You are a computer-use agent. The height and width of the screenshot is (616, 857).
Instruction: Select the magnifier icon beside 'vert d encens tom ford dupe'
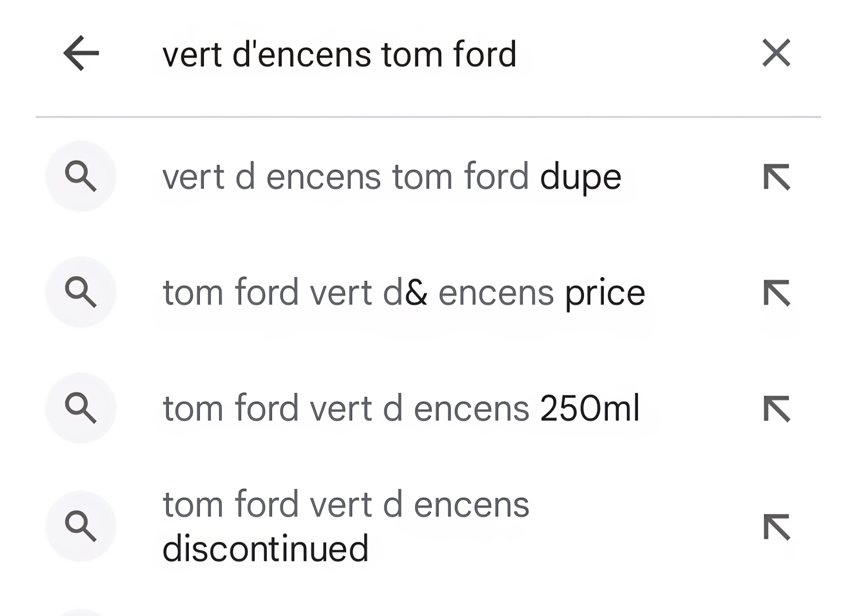(81, 176)
